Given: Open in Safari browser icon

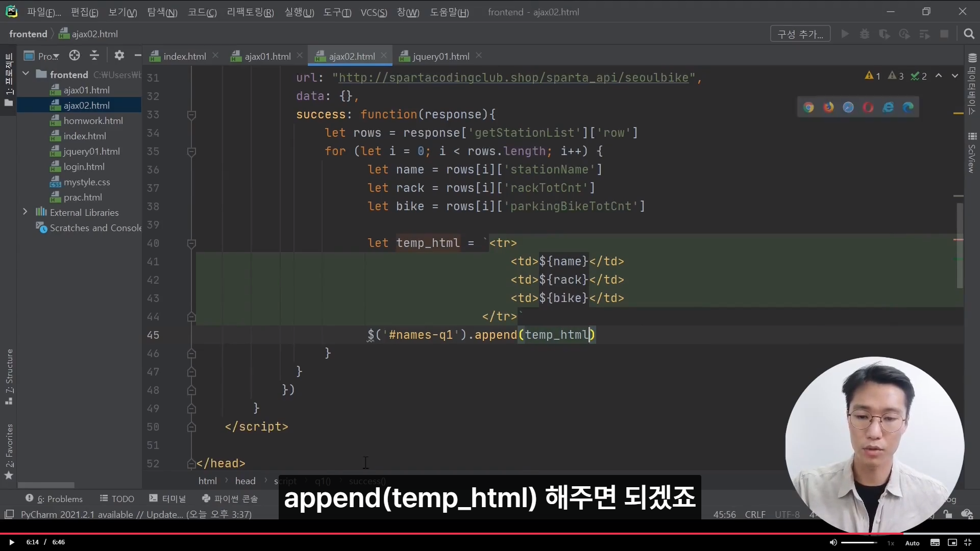Looking at the screenshot, I should coord(848,107).
